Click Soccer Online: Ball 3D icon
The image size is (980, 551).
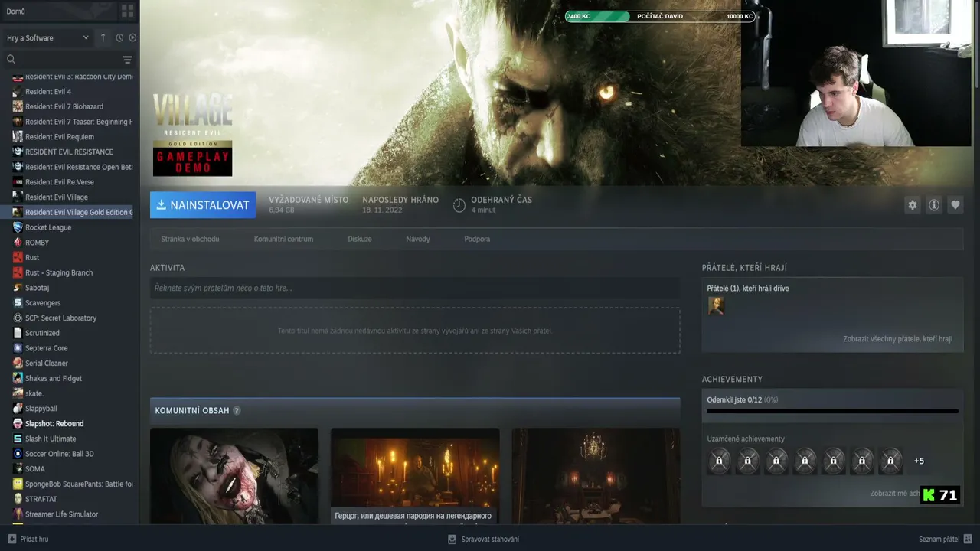click(x=18, y=454)
